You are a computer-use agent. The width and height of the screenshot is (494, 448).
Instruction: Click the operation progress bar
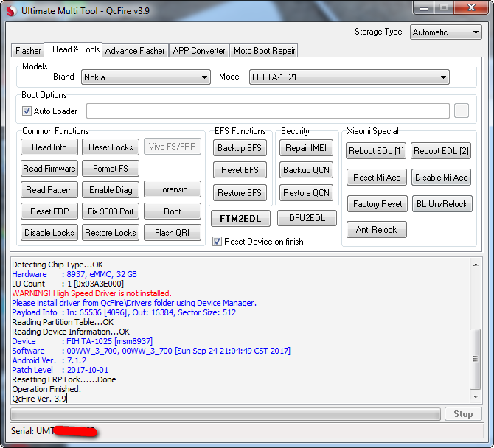(226, 414)
